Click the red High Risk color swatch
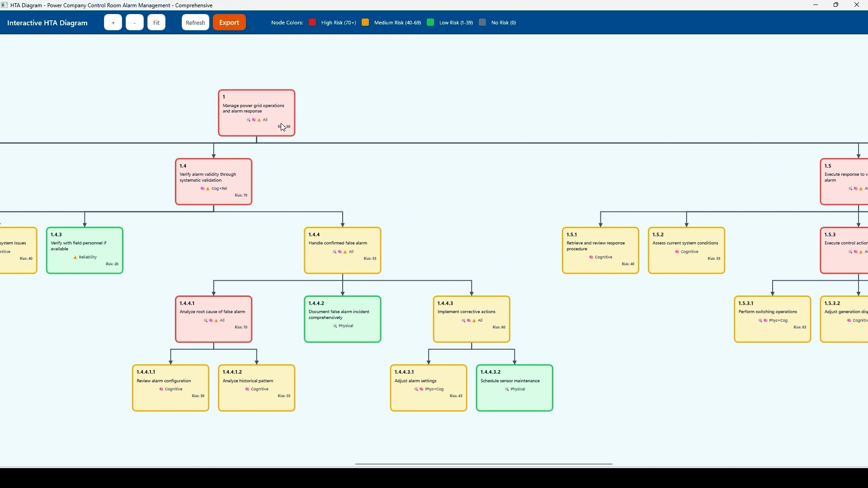Screen dimensions: 868x488 (x=312, y=23)
